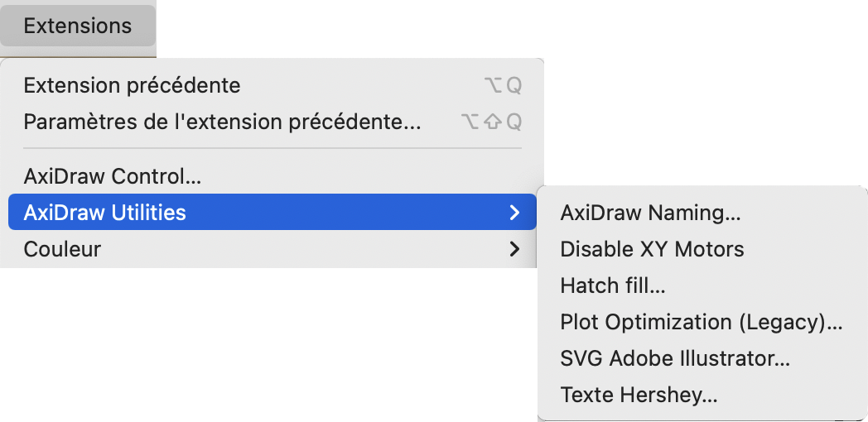Viewport: 868px width, 422px height.
Task: Click Disable XY Motors
Action: (x=652, y=249)
